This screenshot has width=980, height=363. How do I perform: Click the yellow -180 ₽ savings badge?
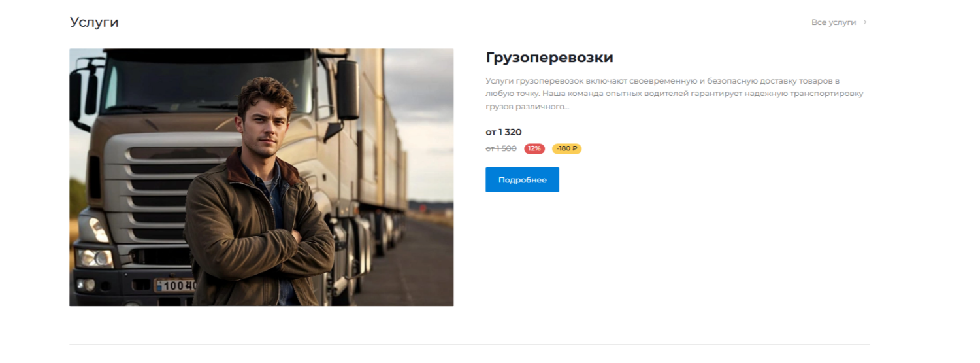click(x=566, y=148)
